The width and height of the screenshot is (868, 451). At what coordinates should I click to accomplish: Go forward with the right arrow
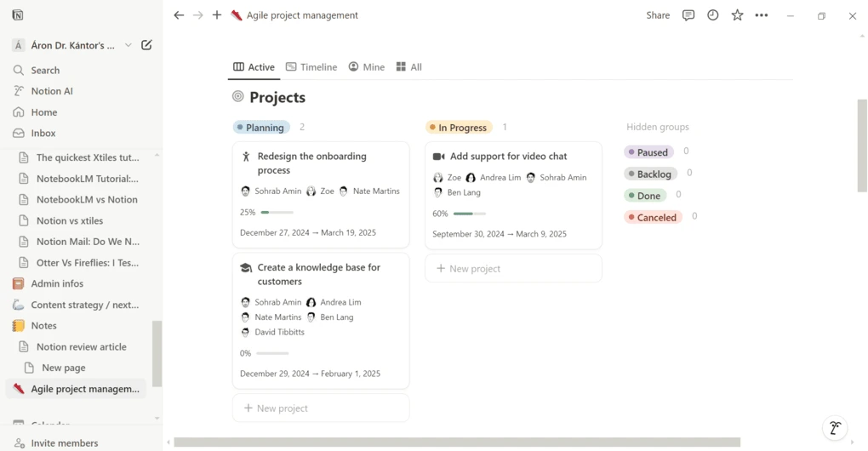click(x=197, y=15)
